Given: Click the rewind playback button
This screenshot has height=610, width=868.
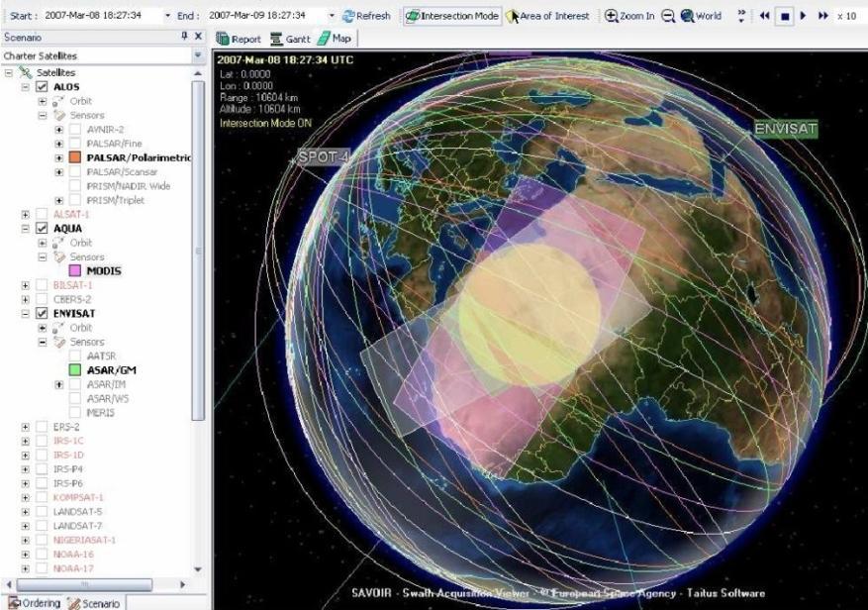Looking at the screenshot, I should [765, 16].
